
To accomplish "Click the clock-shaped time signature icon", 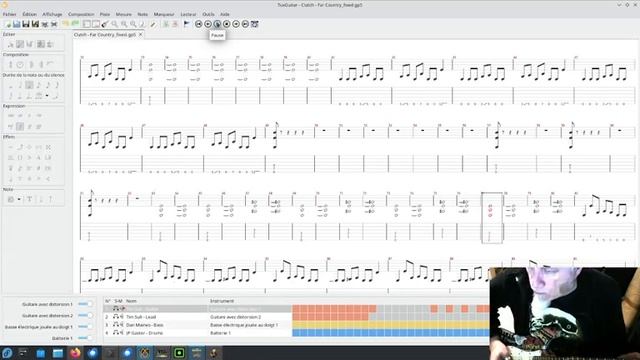I will tap(20, 64).
